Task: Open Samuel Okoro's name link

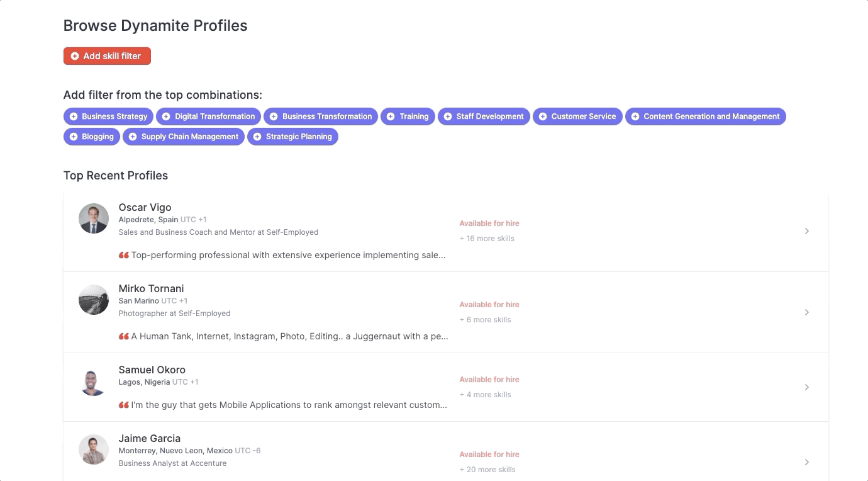Action: click(152, 370)
